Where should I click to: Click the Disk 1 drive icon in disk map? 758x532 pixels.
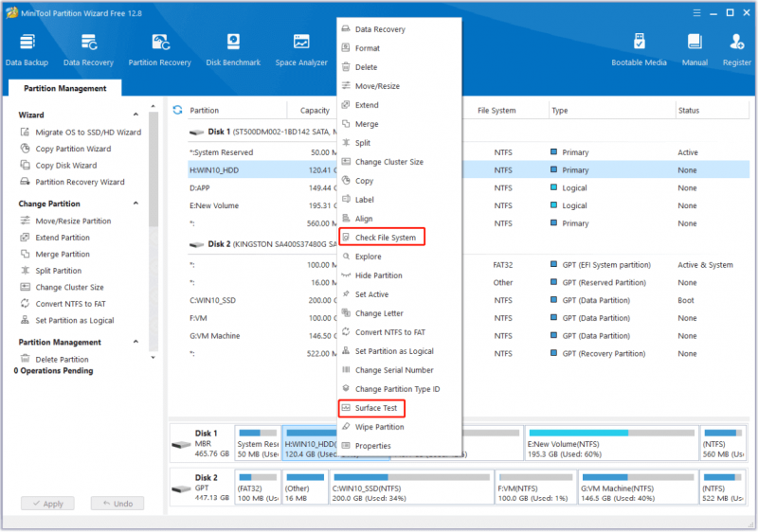coord(181,444)
